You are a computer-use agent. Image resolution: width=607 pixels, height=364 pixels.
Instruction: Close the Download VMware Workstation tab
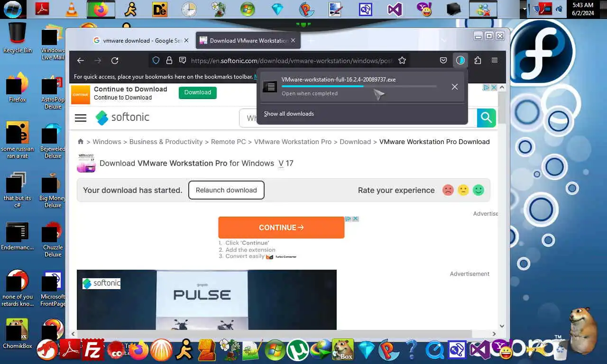pyautogui.click(x=293, y=41)
